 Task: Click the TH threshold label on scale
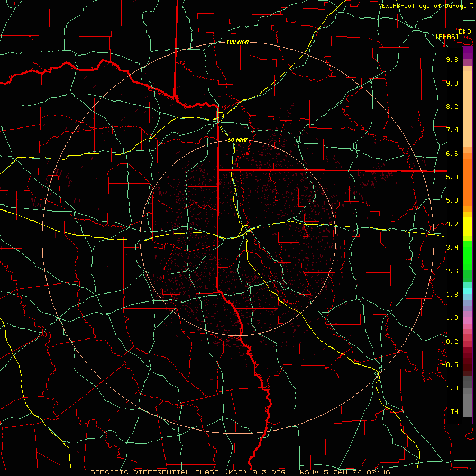coord(454,412)
